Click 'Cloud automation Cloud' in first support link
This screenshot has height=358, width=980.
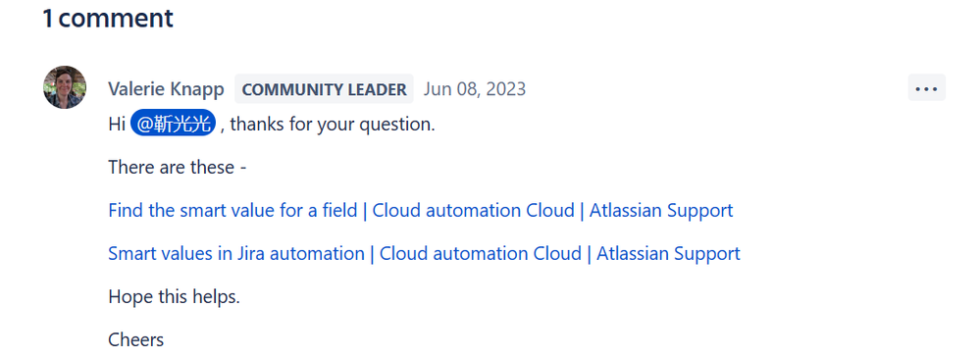point(473,211)
